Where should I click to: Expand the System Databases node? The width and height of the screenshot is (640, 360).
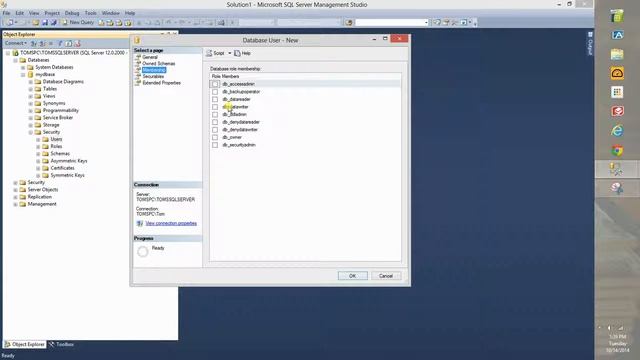23,67
